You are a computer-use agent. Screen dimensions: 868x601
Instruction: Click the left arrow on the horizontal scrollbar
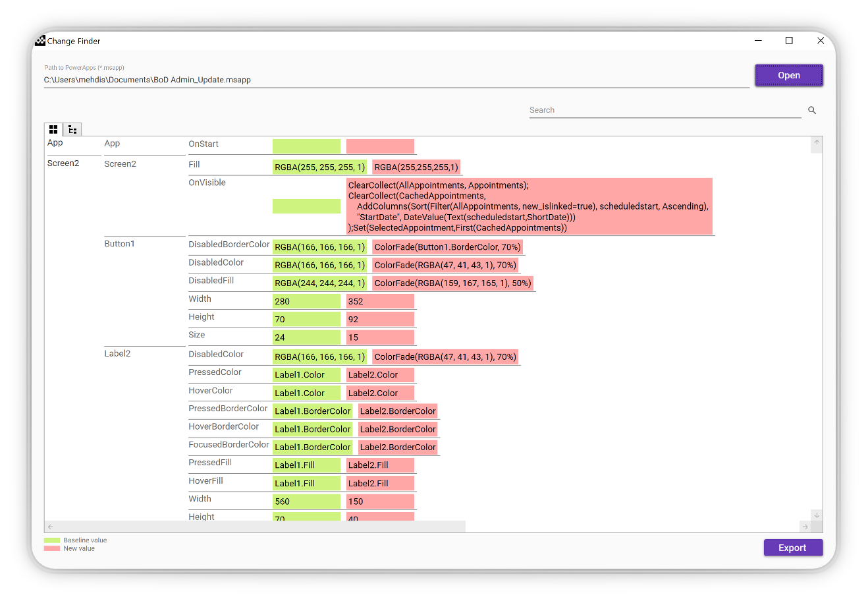[x=51, y=527]
